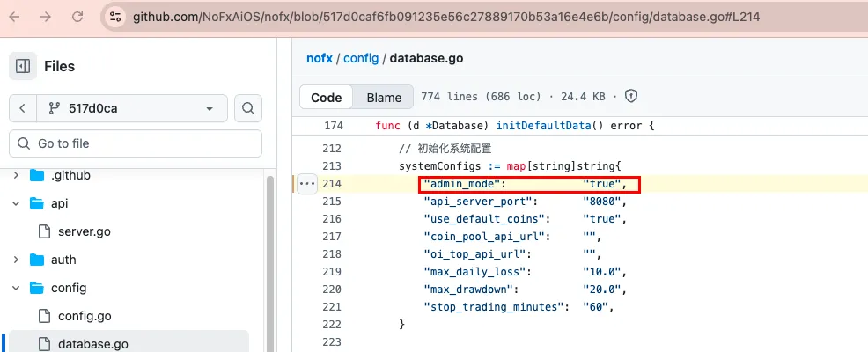The image size is (868, 352).
Task: Collapse the api folder
Action: click(16, 203)
